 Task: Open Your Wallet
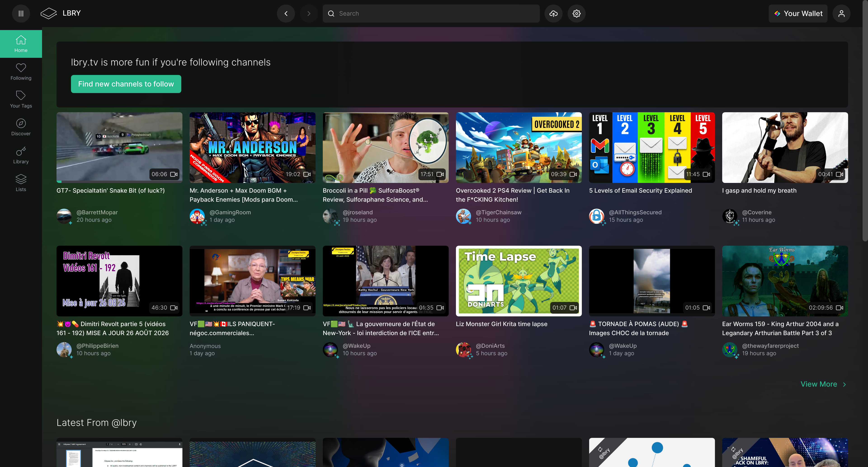(x=798, y=14)
